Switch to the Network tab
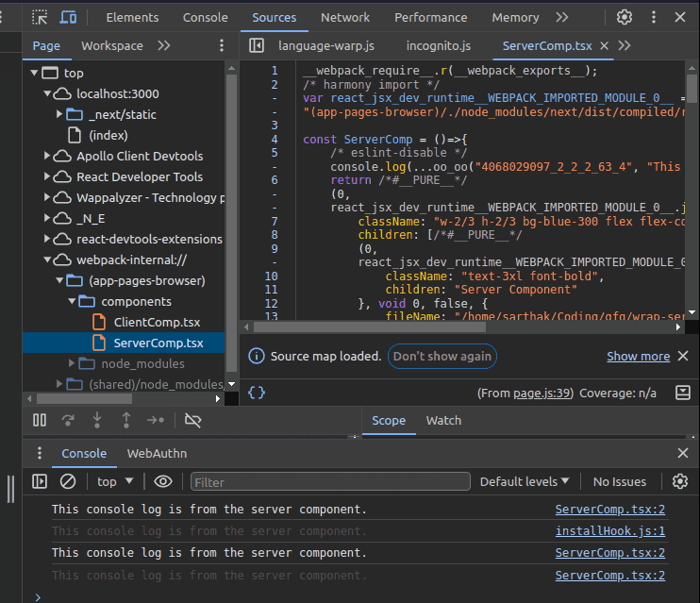The image size is (700, 603). [x=345, y=17]
